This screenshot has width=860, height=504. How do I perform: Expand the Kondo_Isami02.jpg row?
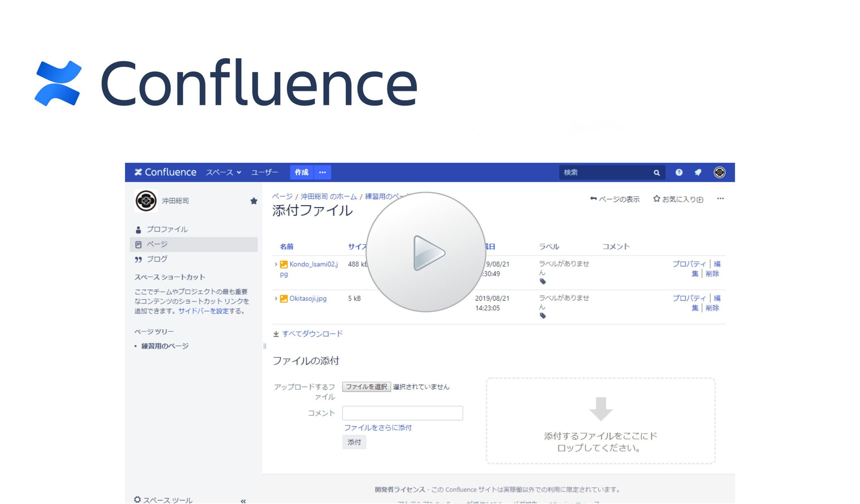click(276, 264)
